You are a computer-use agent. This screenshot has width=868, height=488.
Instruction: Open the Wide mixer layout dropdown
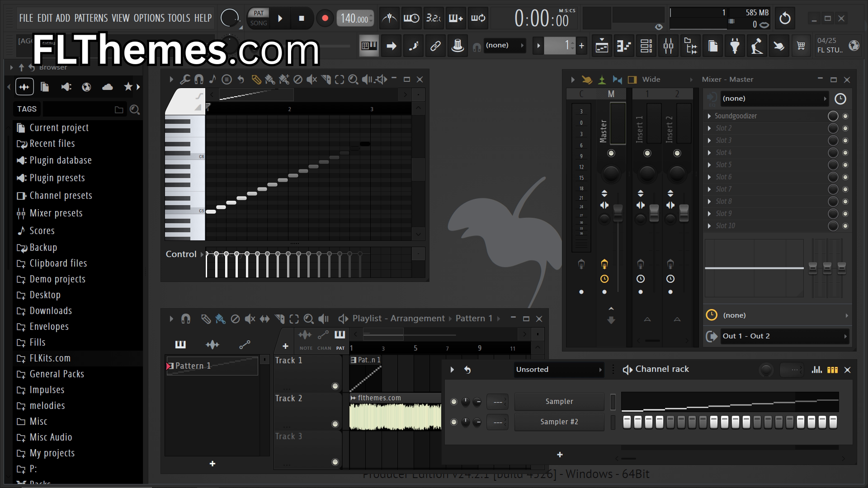[668, 80]
